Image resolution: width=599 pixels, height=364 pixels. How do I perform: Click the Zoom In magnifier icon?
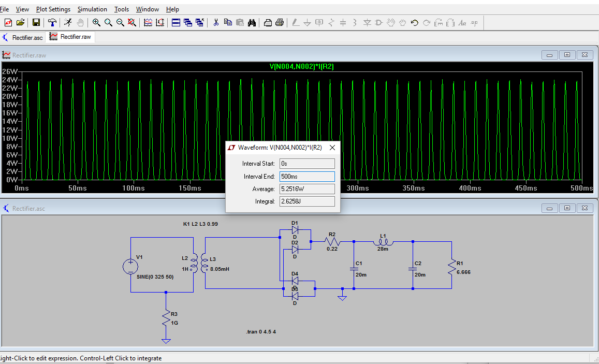96,22
